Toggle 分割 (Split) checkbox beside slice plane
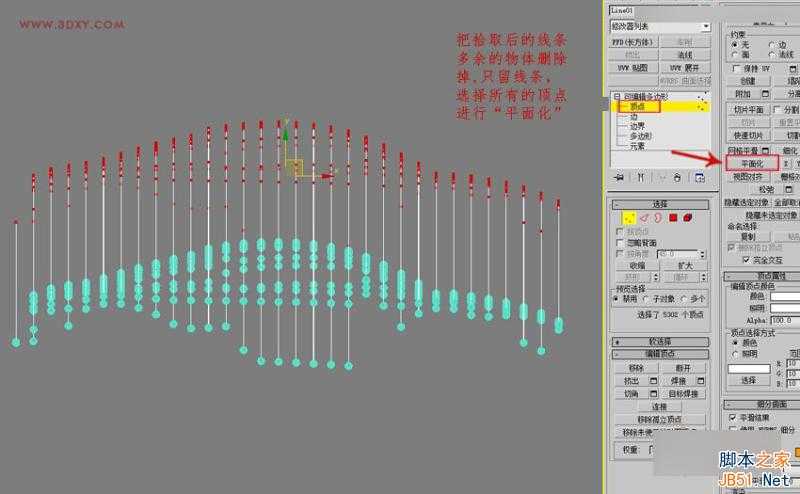The width and height of the screenshot is (800, 494). click(777, 109)
